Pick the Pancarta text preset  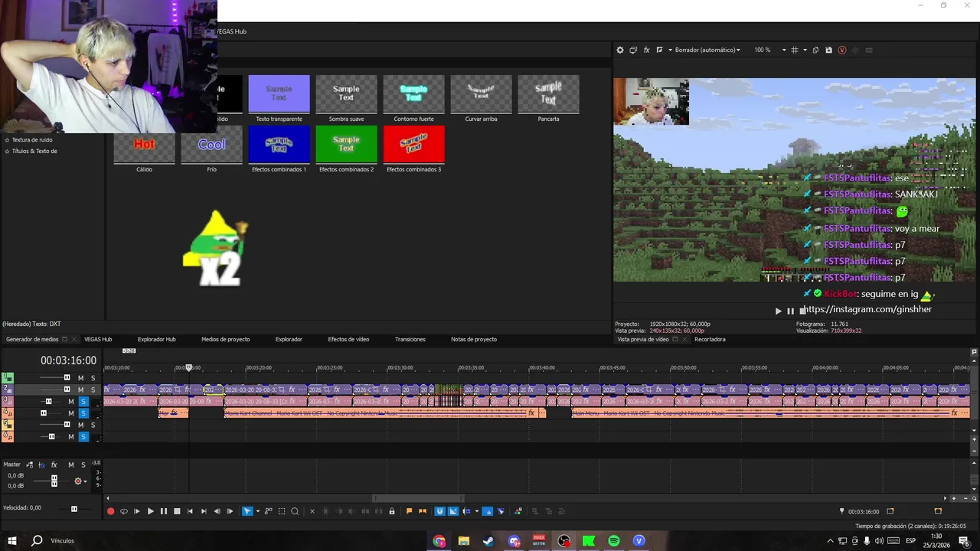548,99
